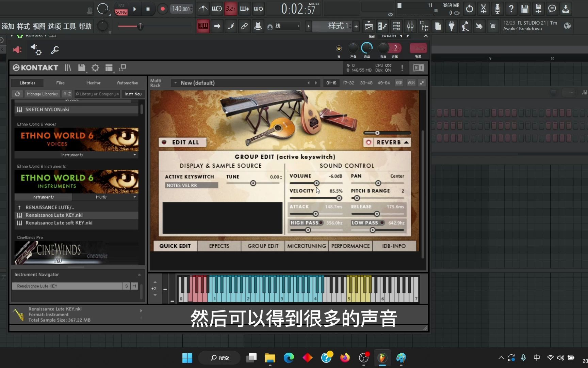Click the Kontakt wrench settings icon
588x368 pixels.
pos(55,50)
